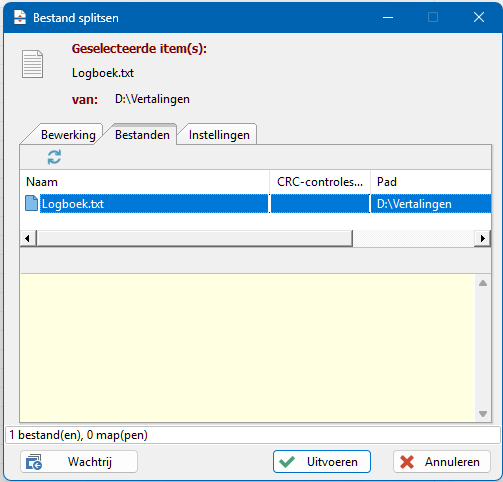This screenshot has width=503, height=482.
Task: Click the Logboek.txt file icon in list
Action: pos(31,203)
